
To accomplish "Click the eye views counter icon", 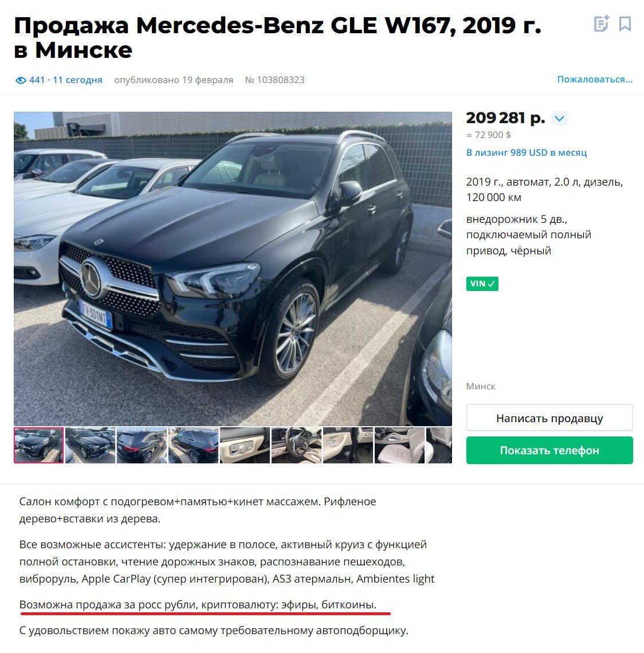I will [21, 80].
